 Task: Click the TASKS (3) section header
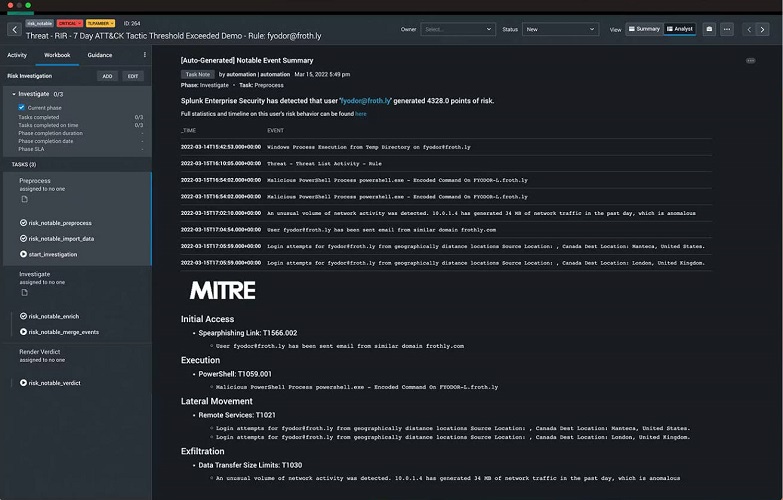pyautogui.click(x=24, y=164)
